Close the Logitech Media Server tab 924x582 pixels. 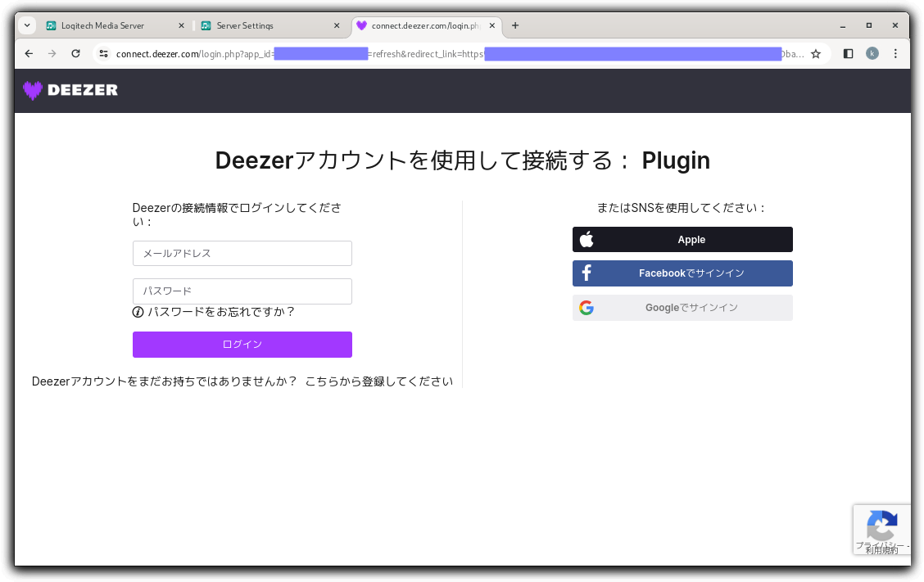pos(182,25)
